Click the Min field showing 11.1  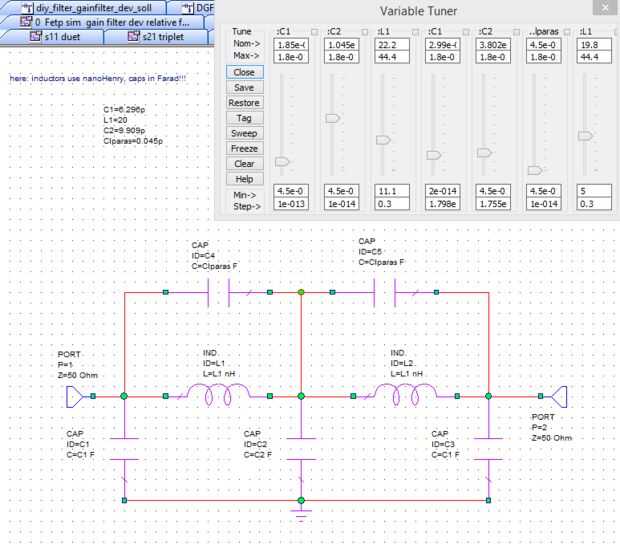(x=392, y=191)
